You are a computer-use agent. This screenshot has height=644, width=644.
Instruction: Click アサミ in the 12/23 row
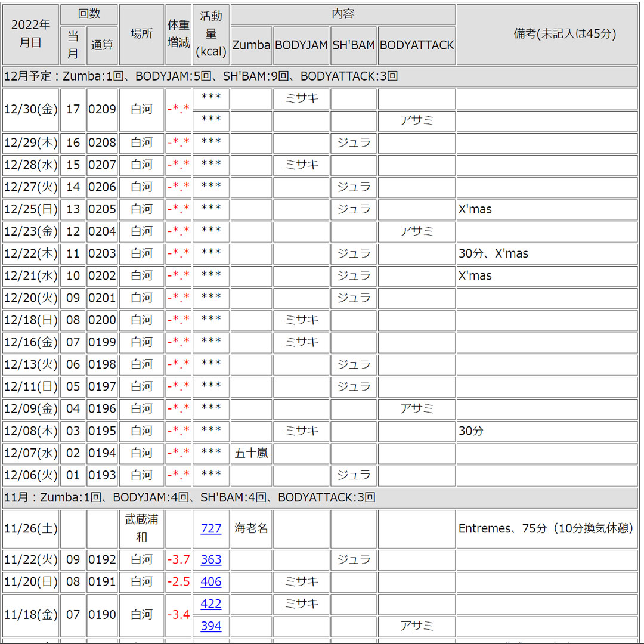click(x=416, y=231)
